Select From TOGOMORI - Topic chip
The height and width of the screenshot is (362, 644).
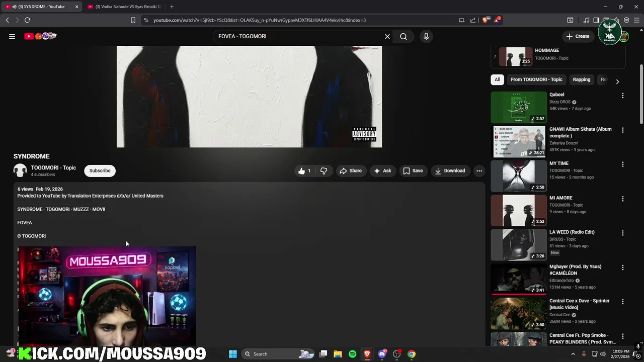[536, 79]
